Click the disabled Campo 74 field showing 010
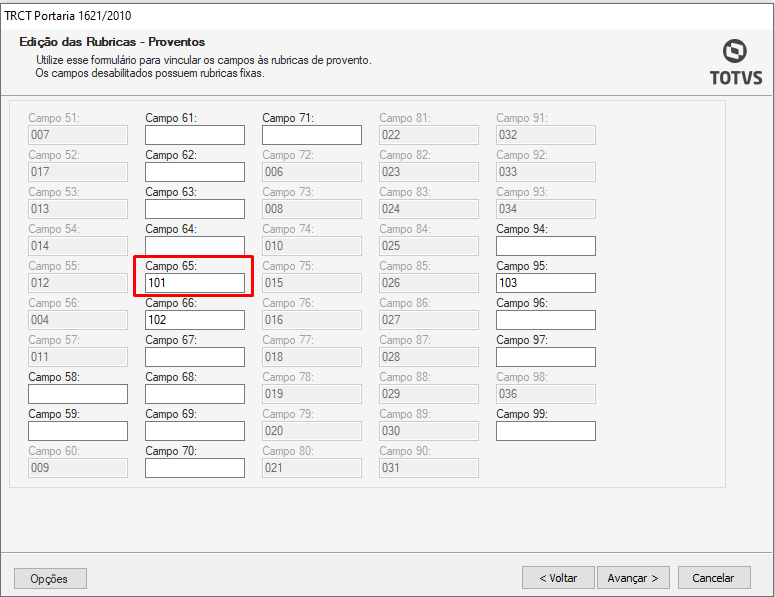Image resolution: width=775 pixels, height=597 pixels. (x=312, y=246)
